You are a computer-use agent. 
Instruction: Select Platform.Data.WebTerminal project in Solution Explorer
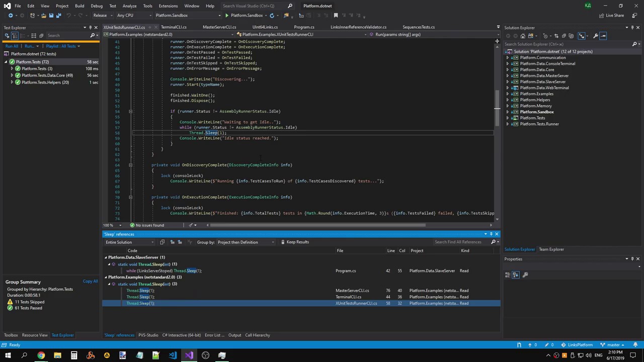(544, 88)
